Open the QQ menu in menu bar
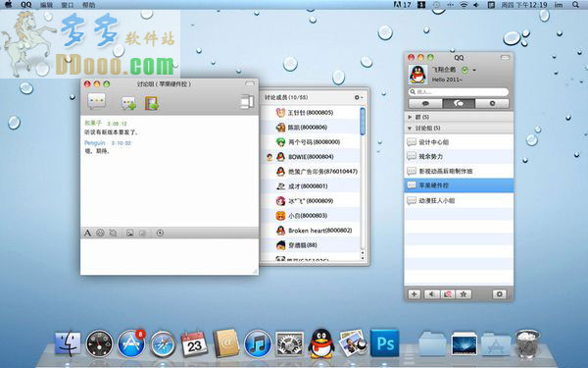The height and width of the screenshot is (368, 588). pyautogui.click(x=26, y=5)
